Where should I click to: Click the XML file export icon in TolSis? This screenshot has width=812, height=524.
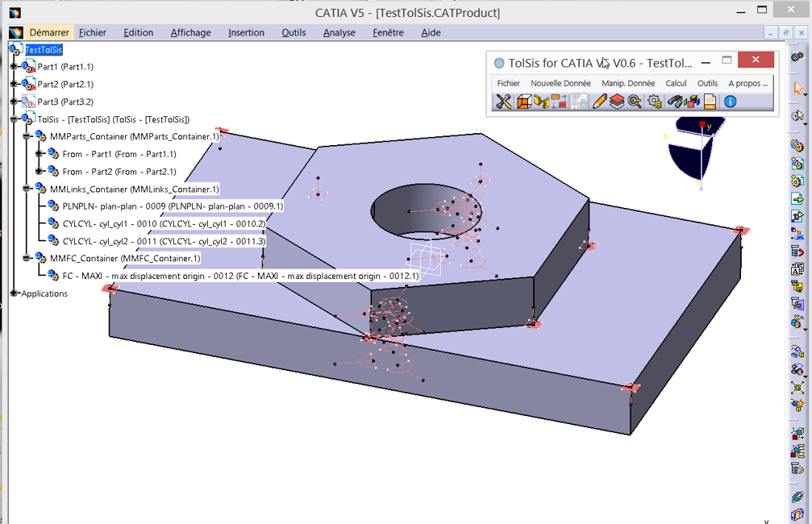710,102
